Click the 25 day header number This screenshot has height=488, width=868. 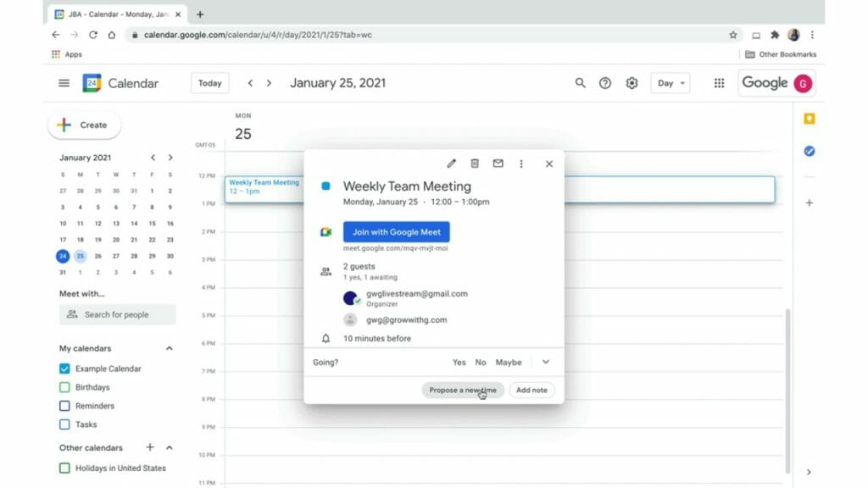coord(243,134)
